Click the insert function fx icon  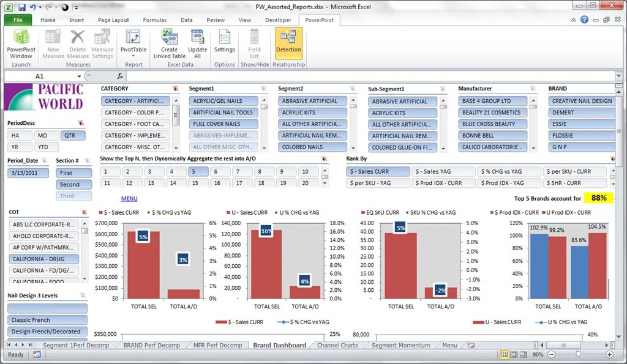[x=120, y=76]
